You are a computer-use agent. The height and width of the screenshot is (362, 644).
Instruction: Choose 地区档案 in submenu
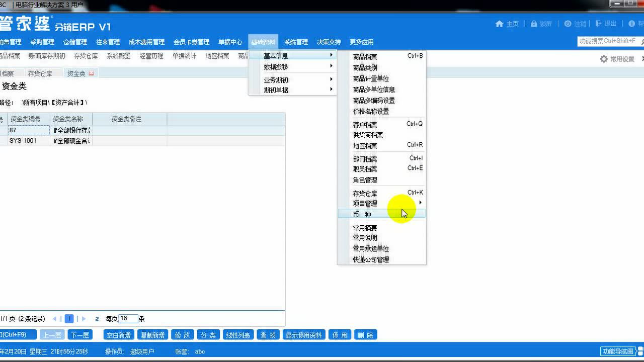(381, 146)
